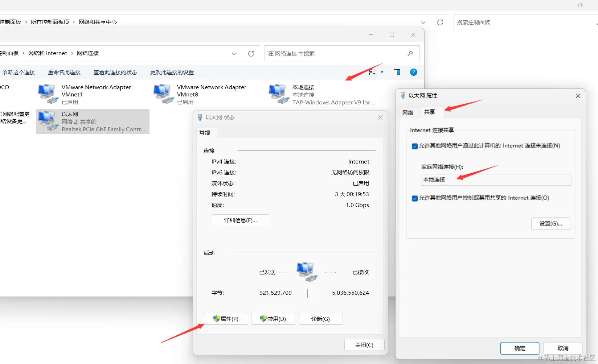Expand the 网络连接 address bar history dropdown
This screenshot has width=598, height=364.
pyautogui.click(x=234, y=54)
